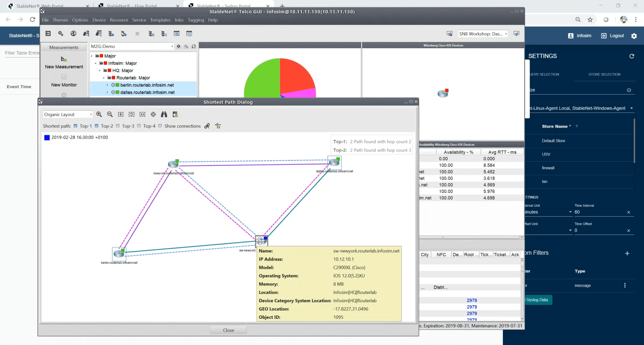644x345 pixels.
Task: Open the Templates menu
Action: pos(160,20)
